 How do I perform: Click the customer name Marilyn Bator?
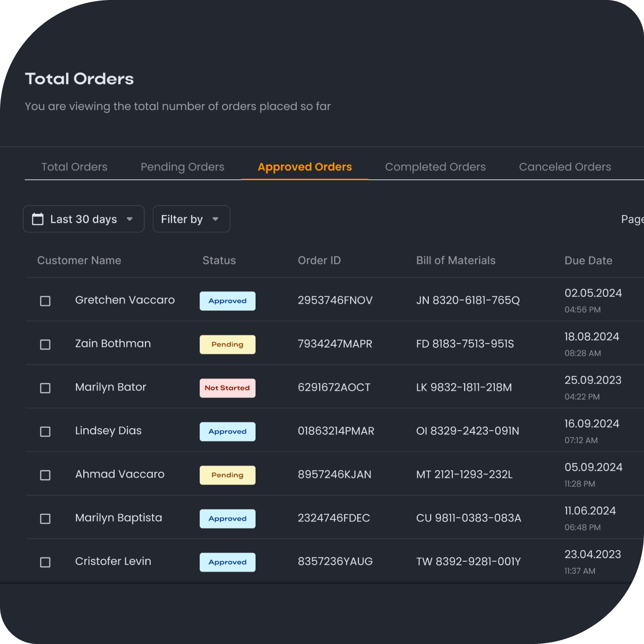[110, 387]
